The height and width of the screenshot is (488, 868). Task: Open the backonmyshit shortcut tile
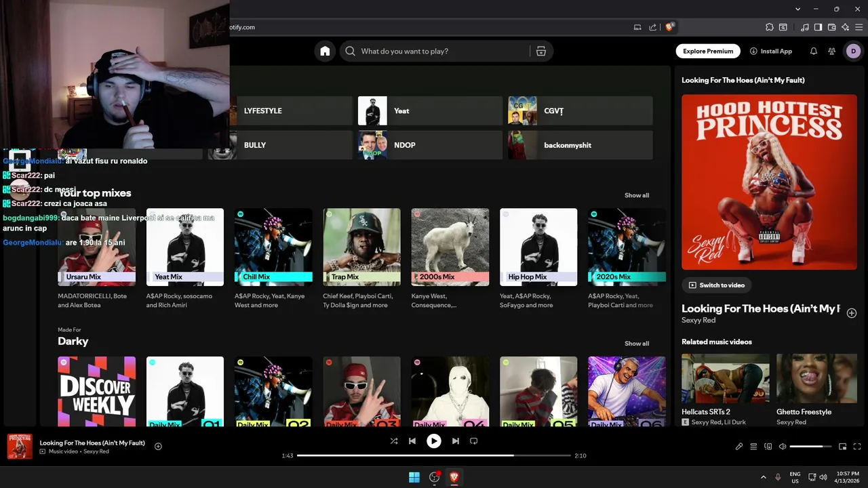(580, 145)
